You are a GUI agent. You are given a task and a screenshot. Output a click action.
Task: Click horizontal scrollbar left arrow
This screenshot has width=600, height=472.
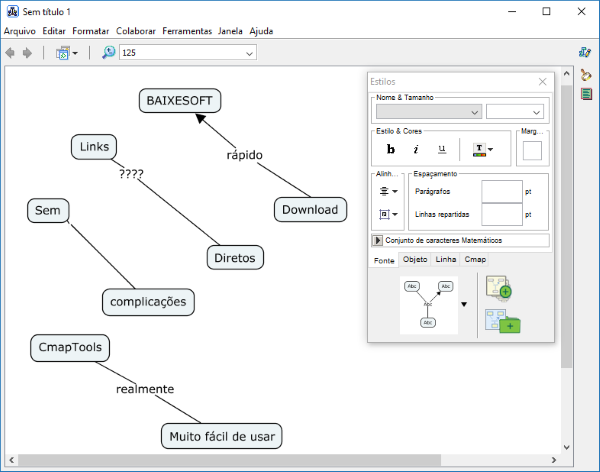pos(12,460)
